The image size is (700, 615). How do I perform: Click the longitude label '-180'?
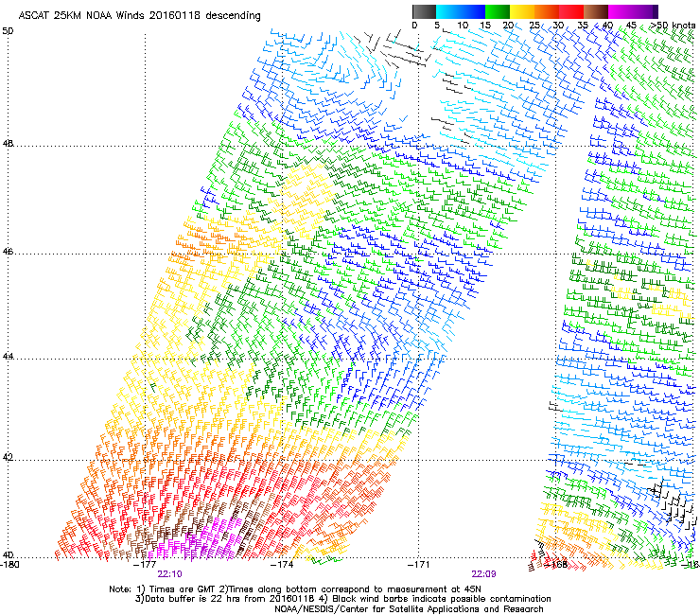[9, 564]
